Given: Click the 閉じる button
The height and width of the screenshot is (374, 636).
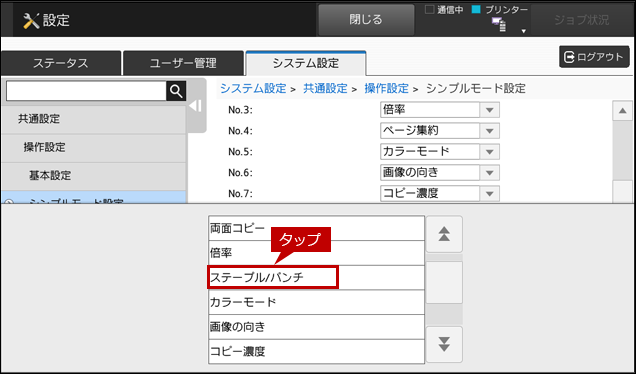Looking at the screenshot, I should coord(366,20).
